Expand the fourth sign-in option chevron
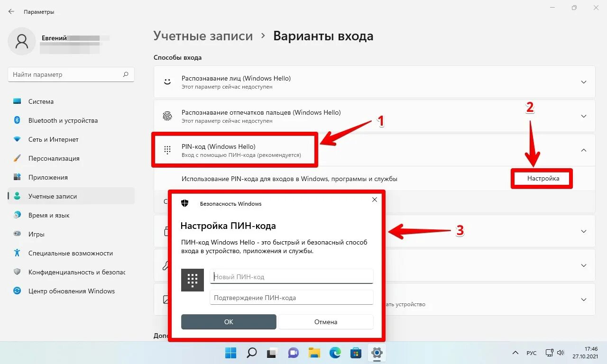Viewport: 607px width, 364px height. tap(584, 231)
